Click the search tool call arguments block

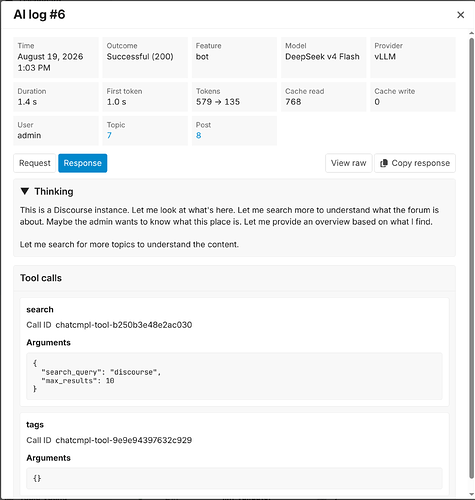[x=234, y=376]
